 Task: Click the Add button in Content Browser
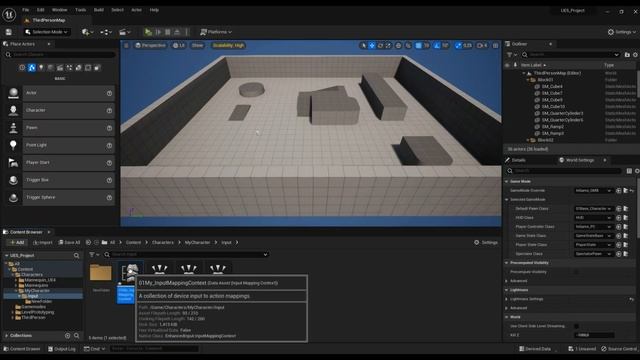coord(17,242)
